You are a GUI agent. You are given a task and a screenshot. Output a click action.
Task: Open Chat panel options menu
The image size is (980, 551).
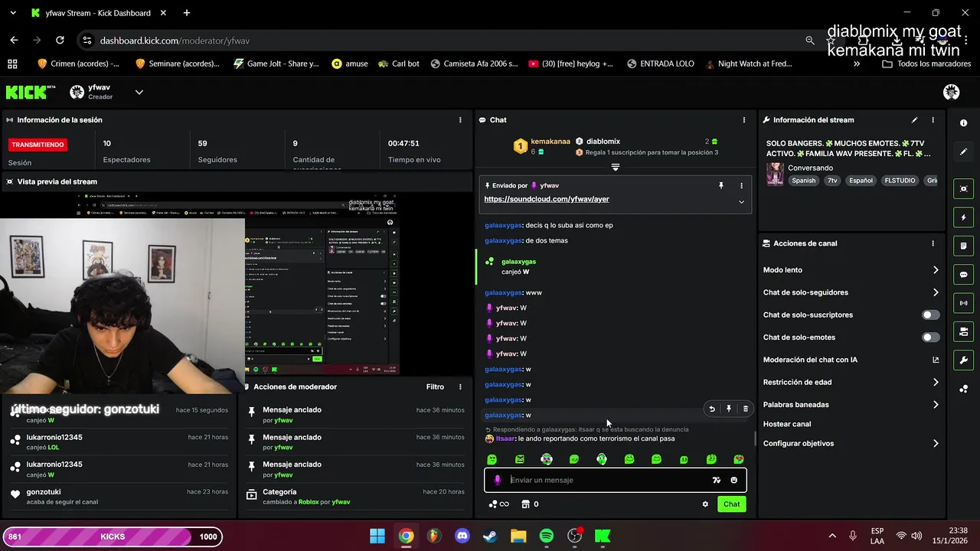click(x=743, y=120)
